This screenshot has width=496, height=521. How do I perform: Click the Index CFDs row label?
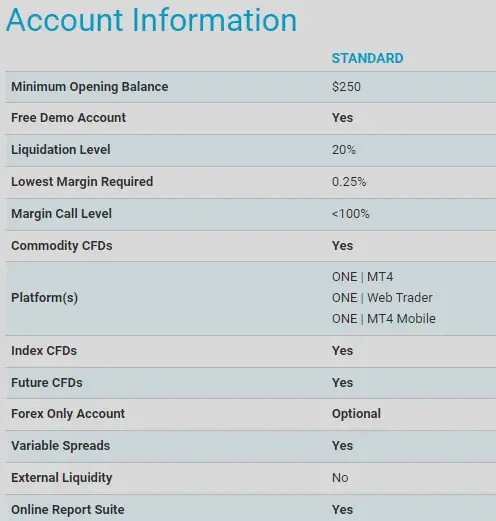44,351
